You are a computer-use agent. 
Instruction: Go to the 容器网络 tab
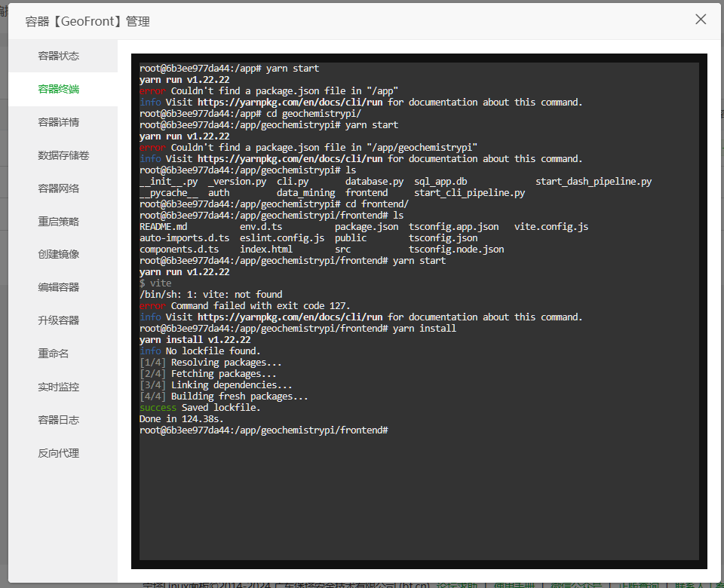point(63,188)
